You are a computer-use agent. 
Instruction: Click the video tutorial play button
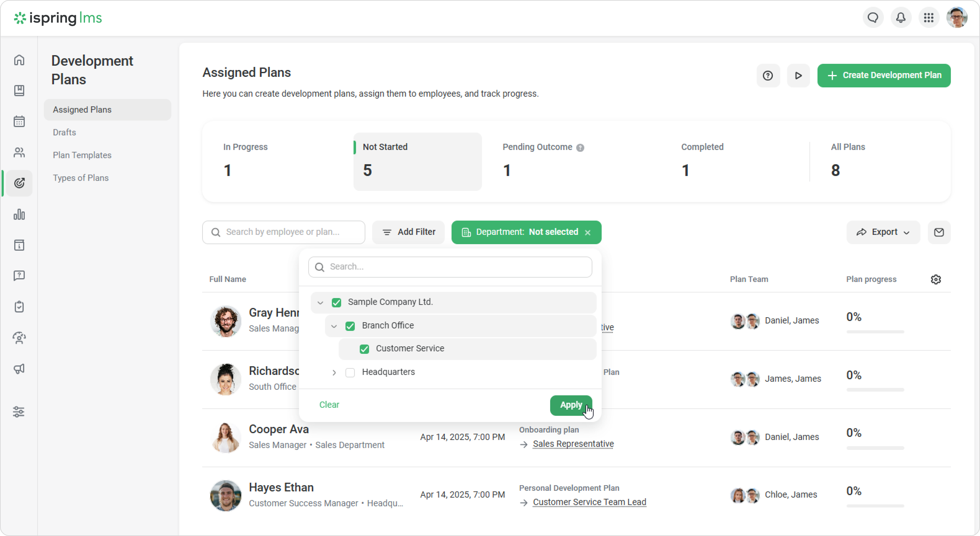click(798, 76)
